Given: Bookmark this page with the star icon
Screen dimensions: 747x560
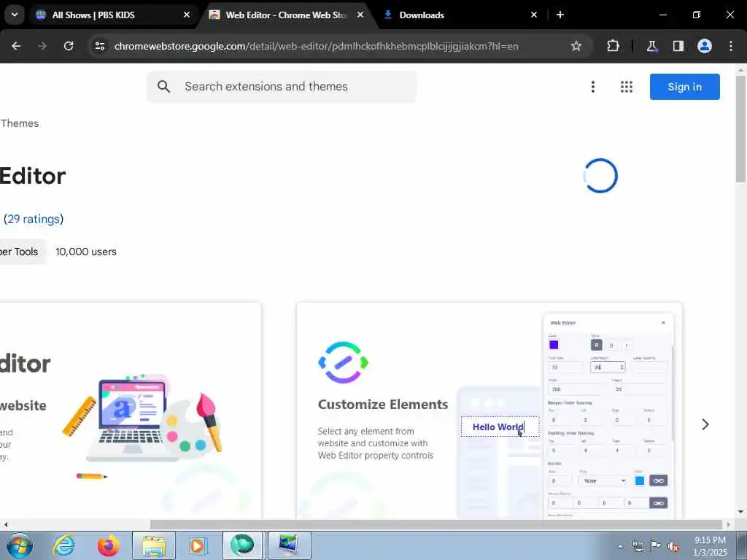Looking at the screenshot, I should click(576, 46).
